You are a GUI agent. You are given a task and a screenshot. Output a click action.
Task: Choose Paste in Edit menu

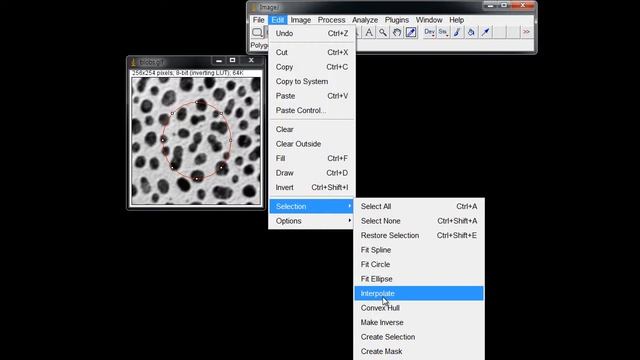[x=311, y=96]
